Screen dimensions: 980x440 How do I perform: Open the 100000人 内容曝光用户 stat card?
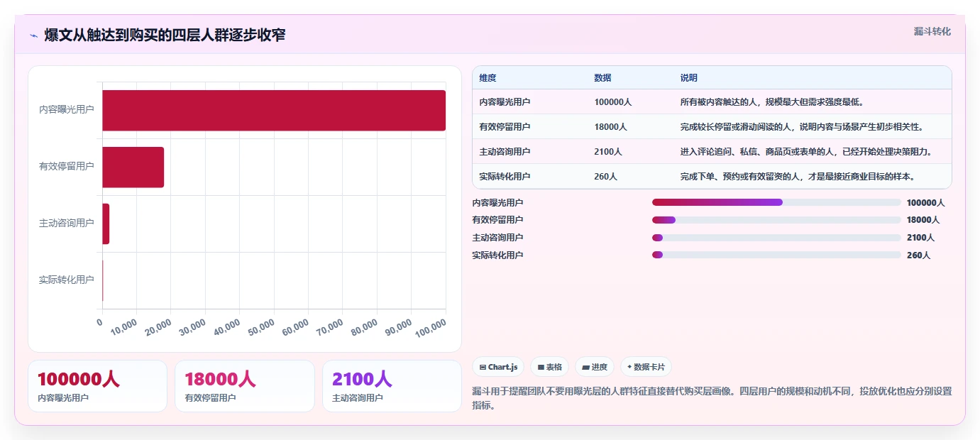(x=97, y=386)
